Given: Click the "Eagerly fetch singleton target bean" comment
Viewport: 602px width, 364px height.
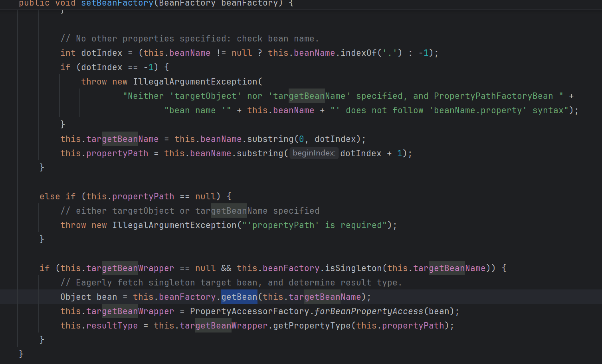Looking at the screenshot, I should click(231, 283).
